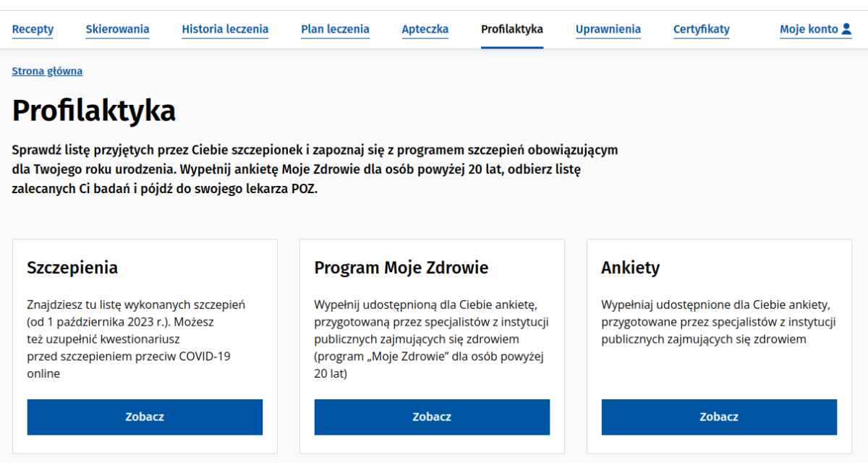Image resolution: width=868 pixels, height=463 pixels.
Task: Select the Plan leczenia tab
Action: (x=335, y=30)
